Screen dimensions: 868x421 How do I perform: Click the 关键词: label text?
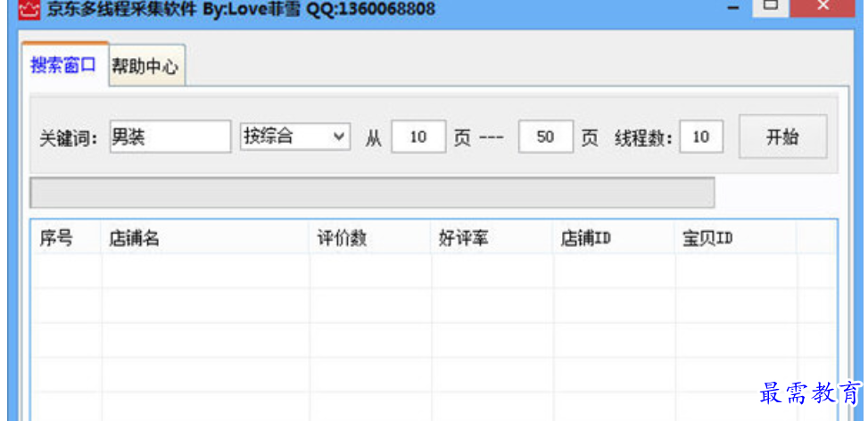tap(69, 138)
